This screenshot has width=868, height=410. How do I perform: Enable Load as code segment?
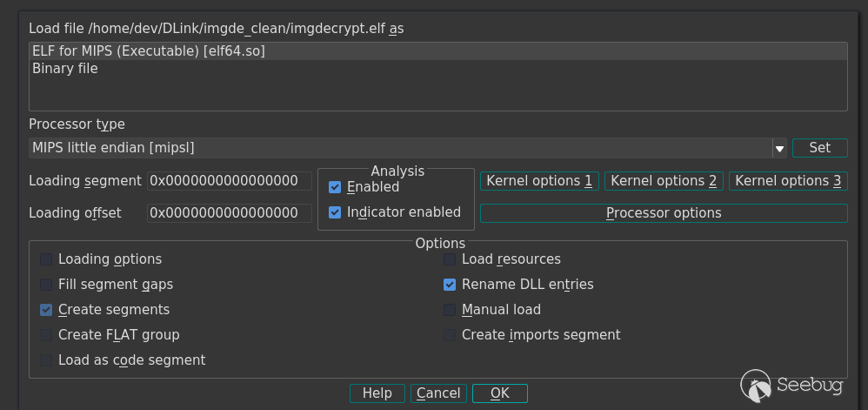(x=46, y=360)
